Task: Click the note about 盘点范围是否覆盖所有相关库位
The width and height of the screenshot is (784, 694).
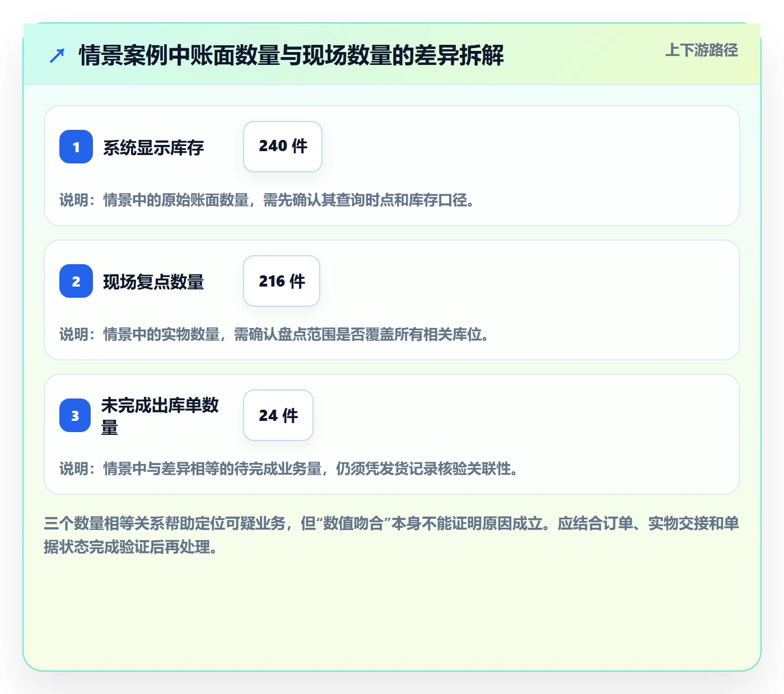Action: pyautogui.click(x=275, y=335)
